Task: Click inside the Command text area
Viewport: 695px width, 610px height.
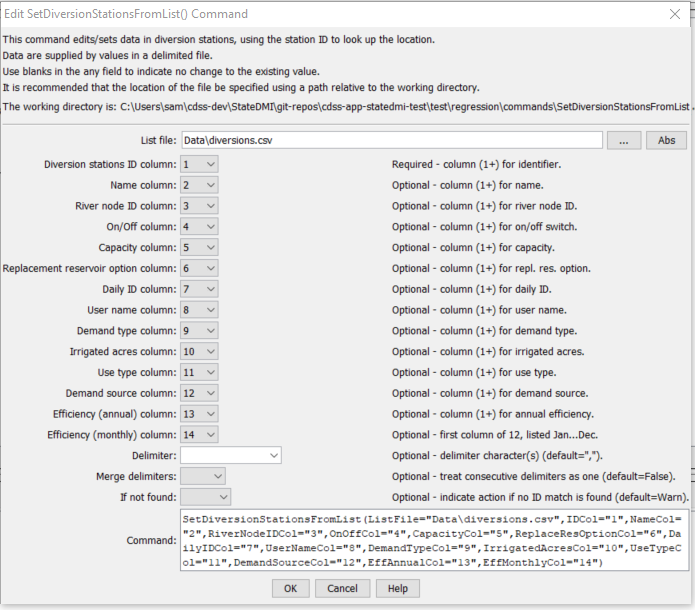Action: tap(434, 540)
